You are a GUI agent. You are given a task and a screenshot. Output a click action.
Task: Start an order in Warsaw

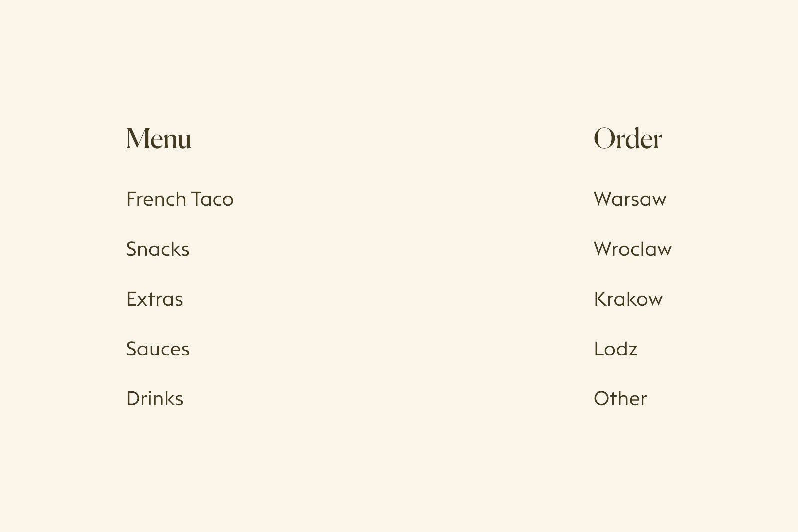pos(630,199)
